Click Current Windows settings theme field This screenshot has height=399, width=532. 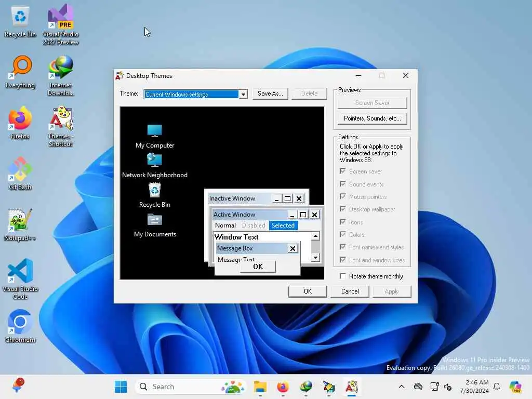(191, 95)
